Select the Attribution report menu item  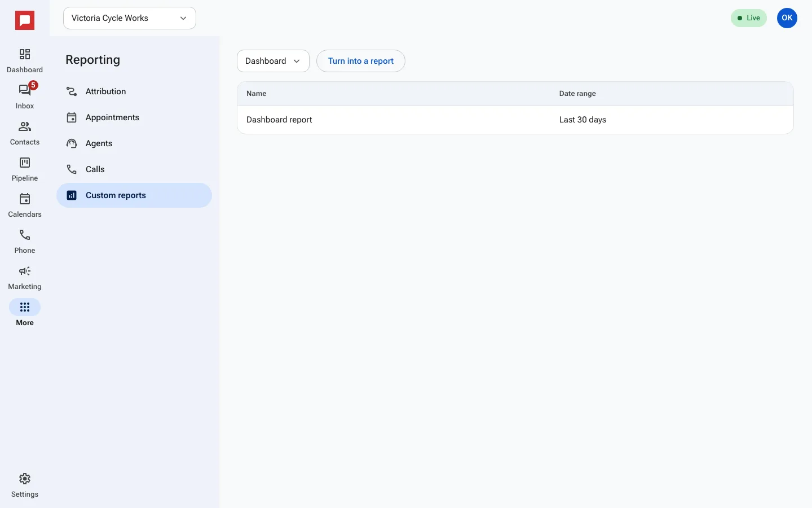134,91
